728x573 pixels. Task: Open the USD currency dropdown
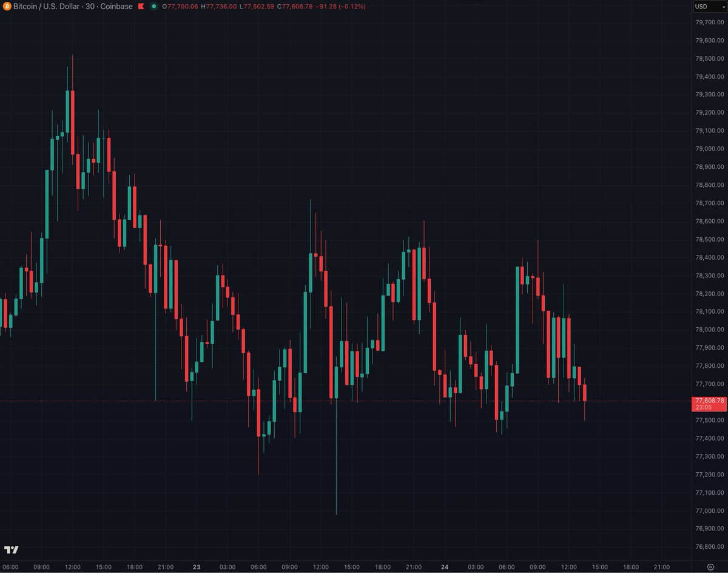tap(709, 7)
